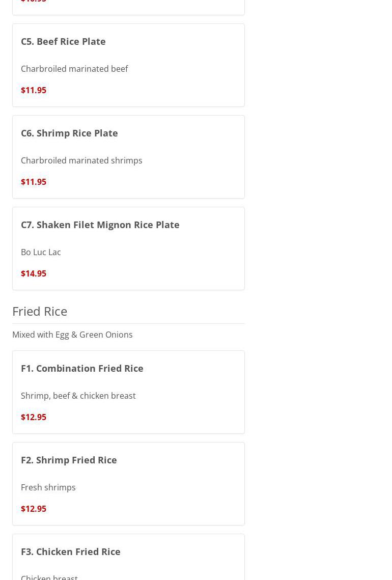The image size is (392, 580).
Task: Click the $14.95 price
Action: [34, 273]
